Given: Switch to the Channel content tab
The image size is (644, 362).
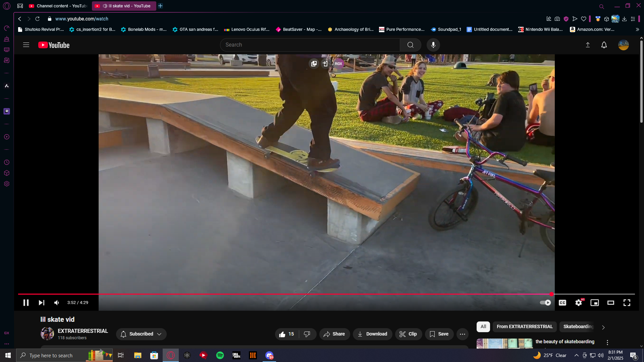Looking at the screenshot, I should (x=58, y=6).
